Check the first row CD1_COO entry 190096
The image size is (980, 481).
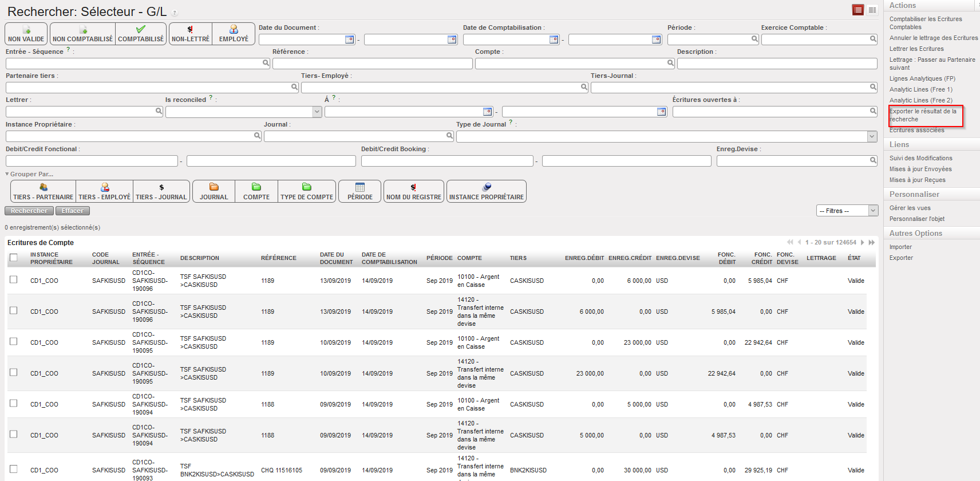(14, 280)
